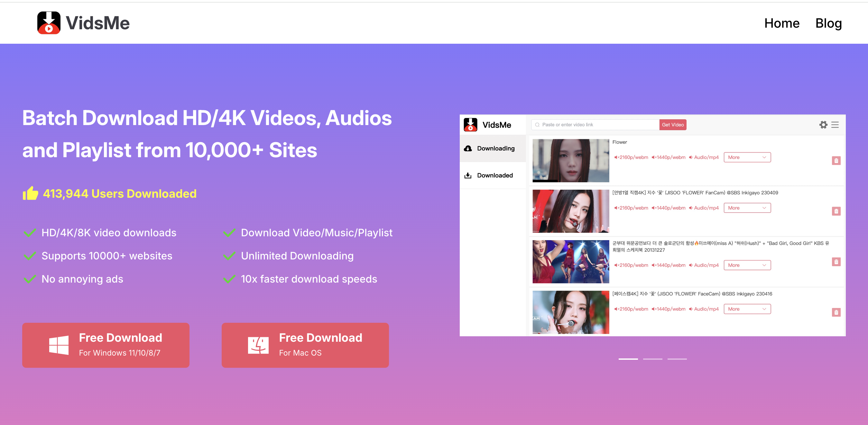This screenshot has width=868, height=425.
Task: Delete the Flower video with the trash icon
Action: 836,161
